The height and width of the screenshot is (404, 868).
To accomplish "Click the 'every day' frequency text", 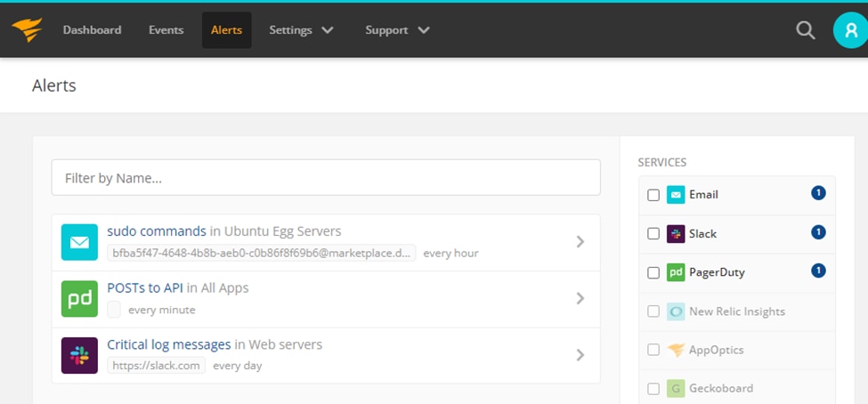I will (x=238, y=367).
